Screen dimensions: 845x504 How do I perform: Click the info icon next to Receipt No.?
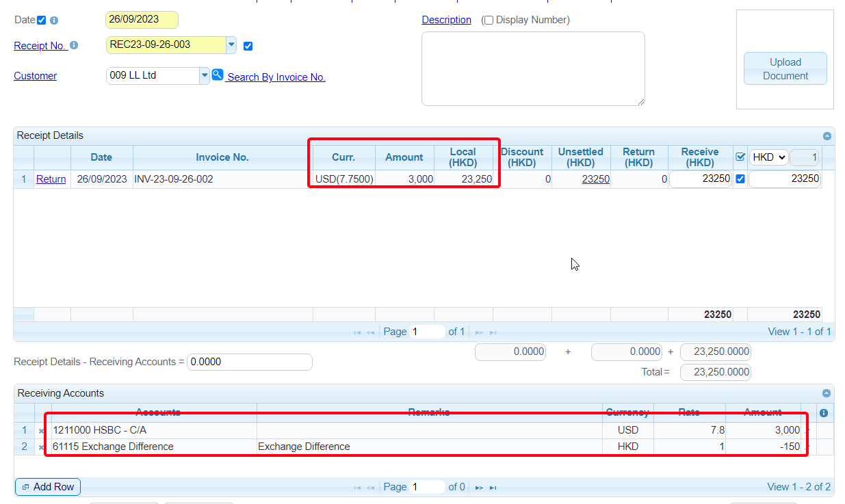pyautogui.click(x=74, y=45)
